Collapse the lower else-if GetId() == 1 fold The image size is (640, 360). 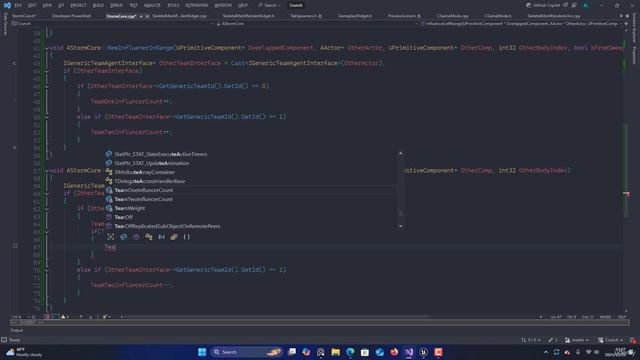coord(47,270)
